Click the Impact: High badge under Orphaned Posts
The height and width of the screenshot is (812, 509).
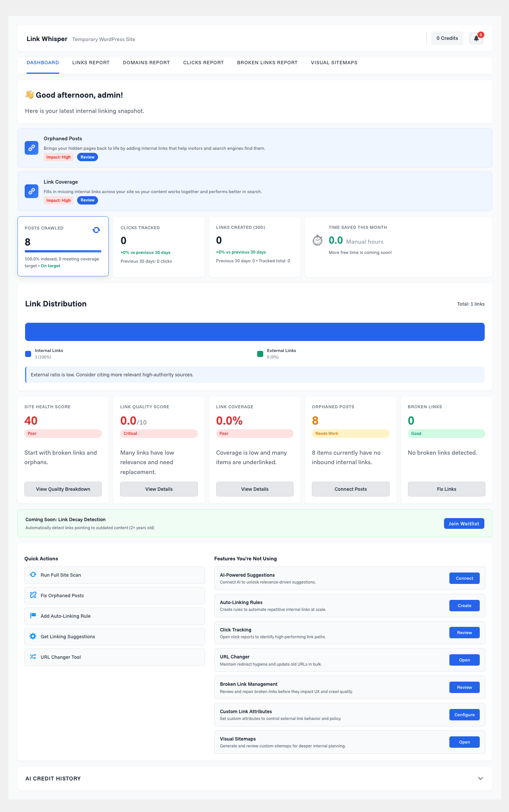[x=58, y=157]
